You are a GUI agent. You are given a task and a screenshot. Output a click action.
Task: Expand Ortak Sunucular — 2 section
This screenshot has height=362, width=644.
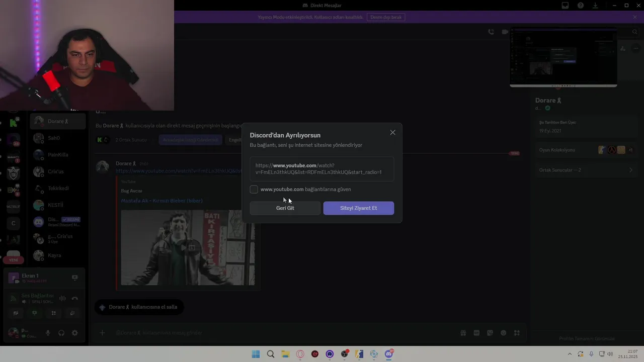pyautogui.click(x=586, y=170)
